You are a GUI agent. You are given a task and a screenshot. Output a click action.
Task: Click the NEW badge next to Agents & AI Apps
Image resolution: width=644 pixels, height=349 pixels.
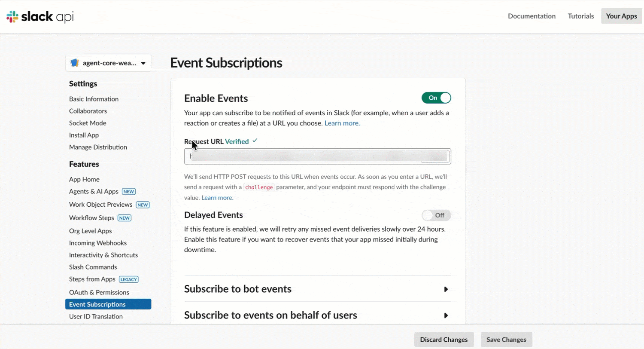pyautogui.click(x=128, y=192)
